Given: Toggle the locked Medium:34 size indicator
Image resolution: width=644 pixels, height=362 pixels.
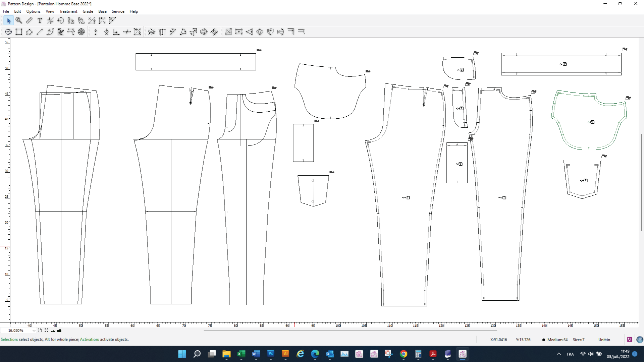Looking at the screenshot, I should pyautogui.click(x=555, y=340).
